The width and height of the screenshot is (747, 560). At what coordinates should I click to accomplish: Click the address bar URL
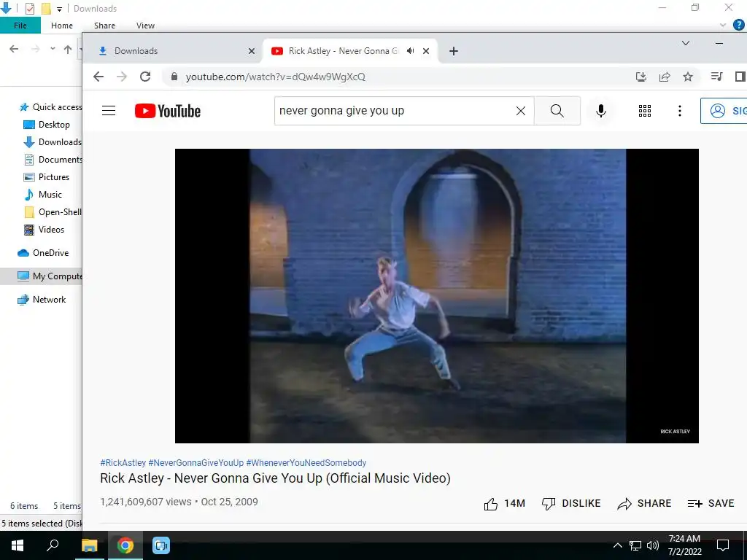[x=275, y=77]
